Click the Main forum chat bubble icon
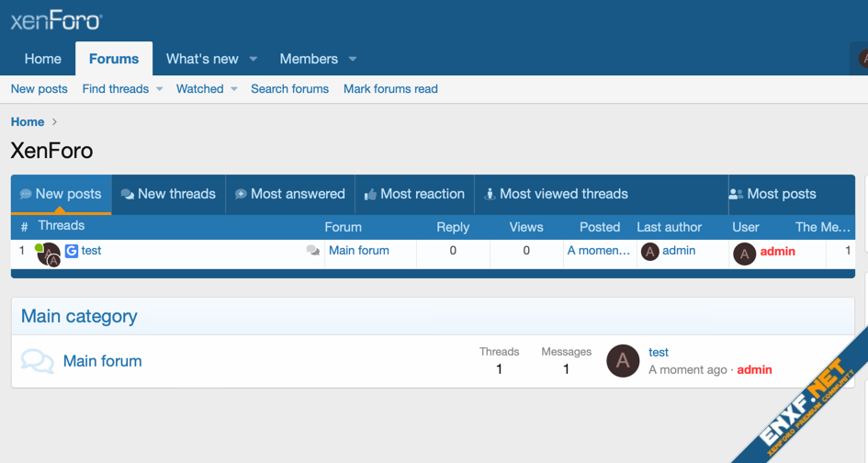868x463 pixels. pyautogui.click(x=37, y=361)
